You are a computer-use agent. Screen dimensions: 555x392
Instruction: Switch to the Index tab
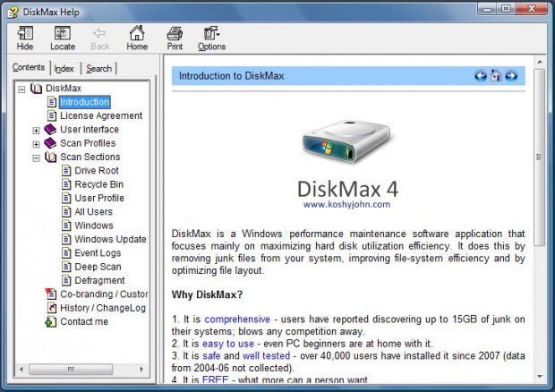[x=64, y=69]
